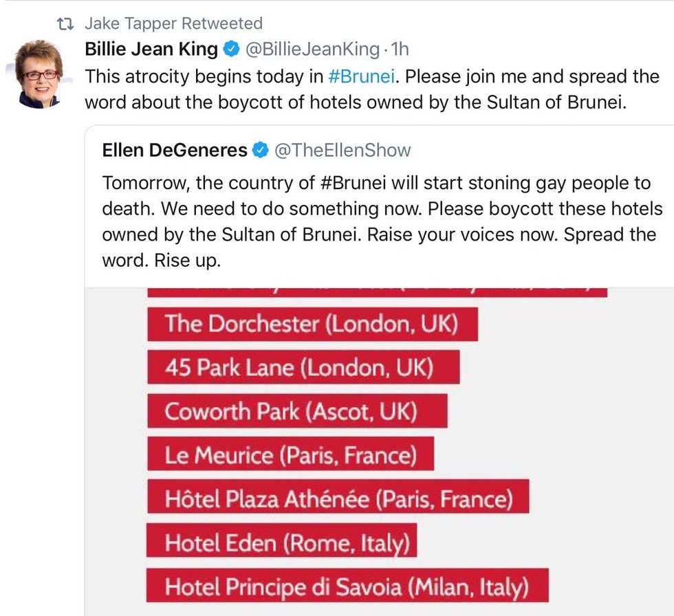Click the retweet icon beside Jake Tapper Retweeted
Image resolution: width=674 pixels, height=616 pixels.
(66, 24)
